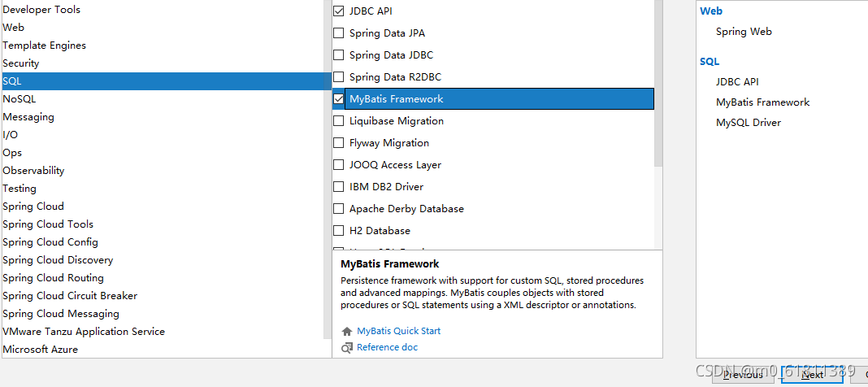This screenshot has width=868, height=387.
Task: Select JDBC API in selected dependencies
Action: (x=737, y=82)
